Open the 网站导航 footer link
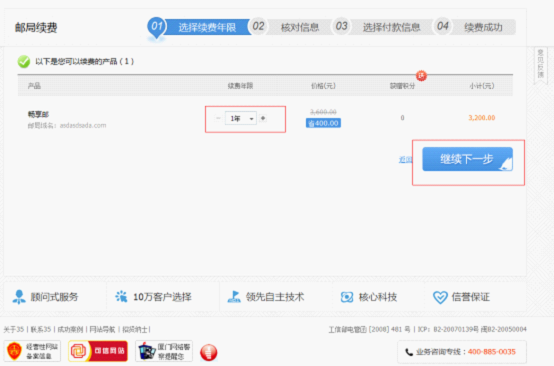The height and width of the screenshot is (366, 554). coord(102,329)
